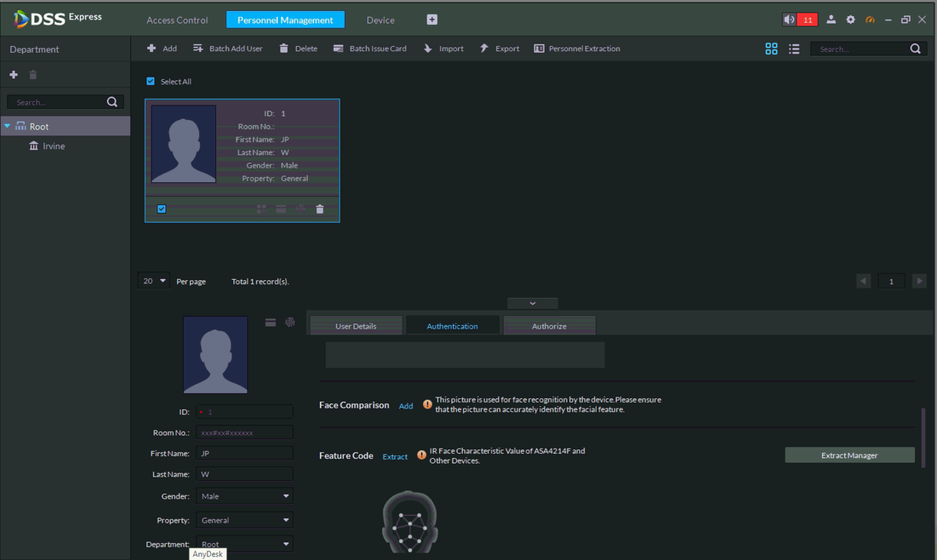Open the user account icon

831,20
